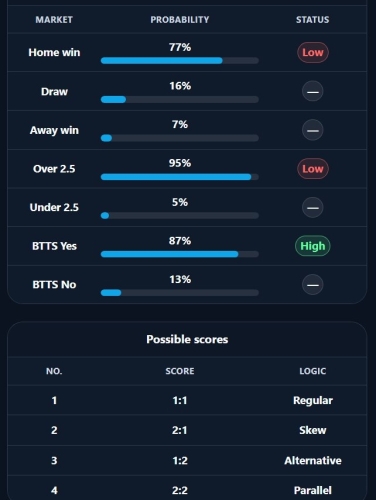The image size is (376, 500).
Task: Select the Low badge for Over 2.5
Action: [313, 169]
